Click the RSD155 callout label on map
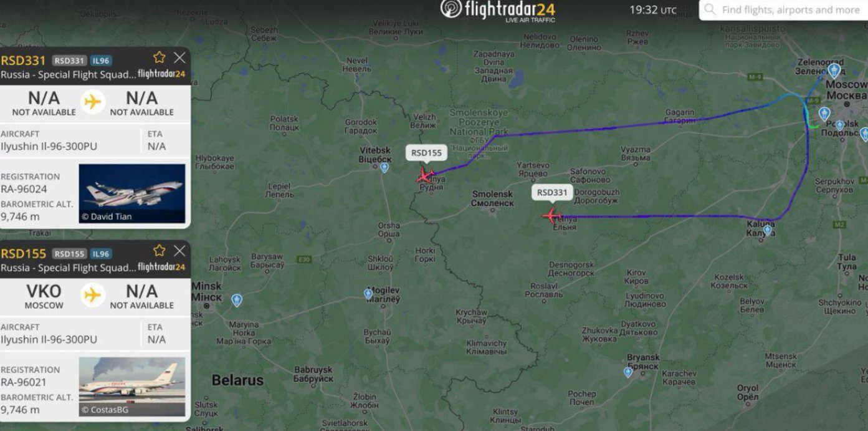868x431 pixels. click(426, 153)
